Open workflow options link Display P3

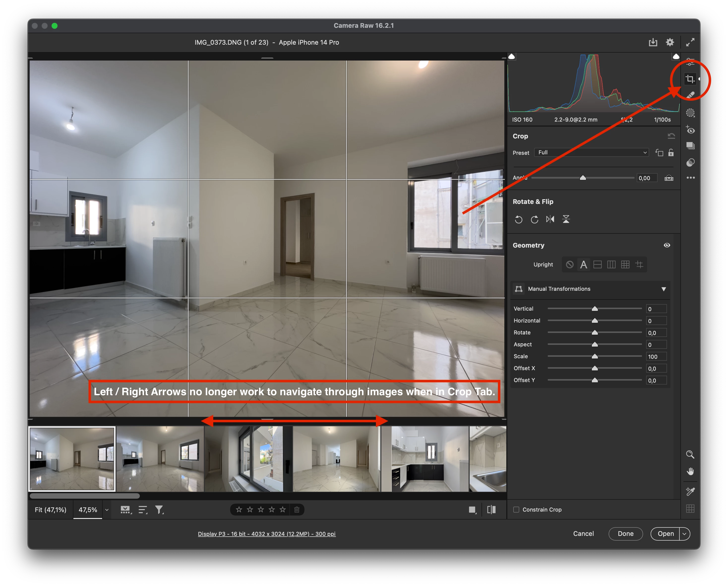266,534
